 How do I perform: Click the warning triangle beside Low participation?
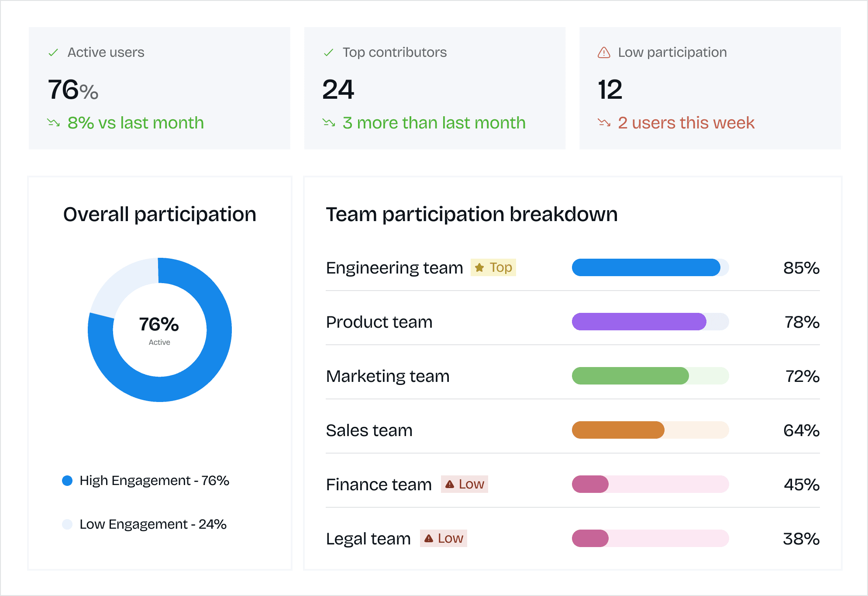pos(604,53)
